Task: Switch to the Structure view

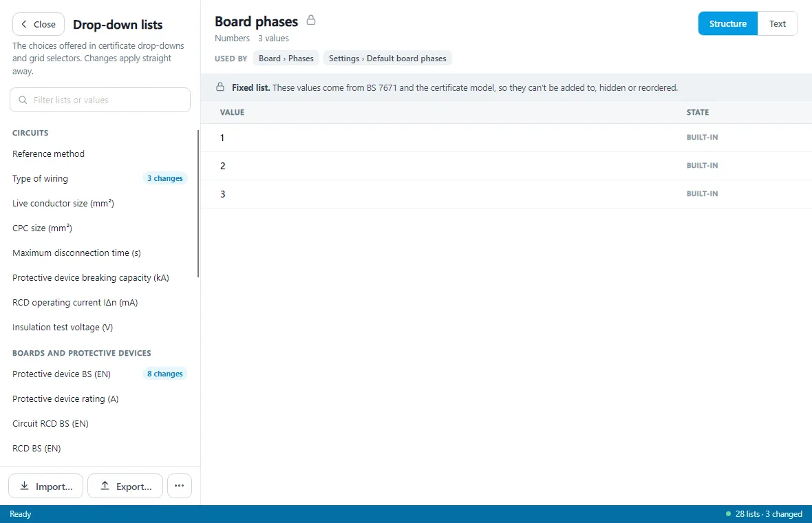Action: point(727,24)
